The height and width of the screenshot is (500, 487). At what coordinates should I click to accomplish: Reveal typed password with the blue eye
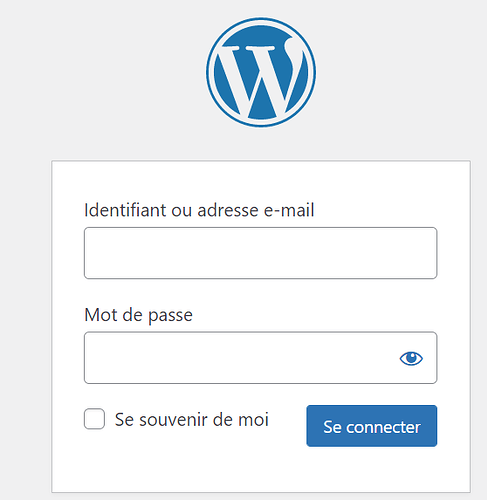[x=411, y=358]
